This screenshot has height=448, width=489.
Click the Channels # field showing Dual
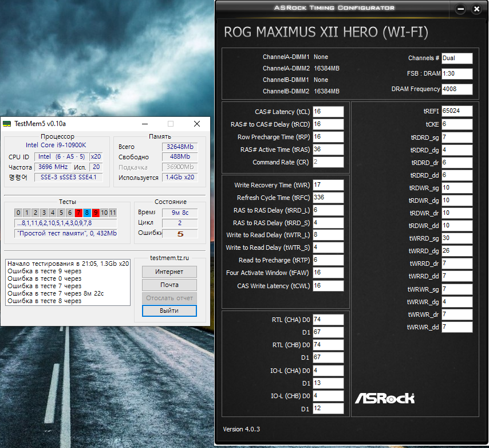click(457, 58)
